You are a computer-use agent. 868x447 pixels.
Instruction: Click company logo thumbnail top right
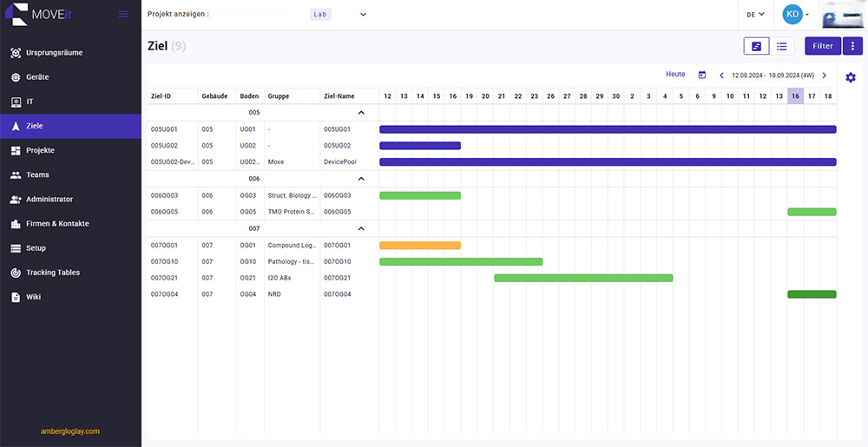click(844, 15)
